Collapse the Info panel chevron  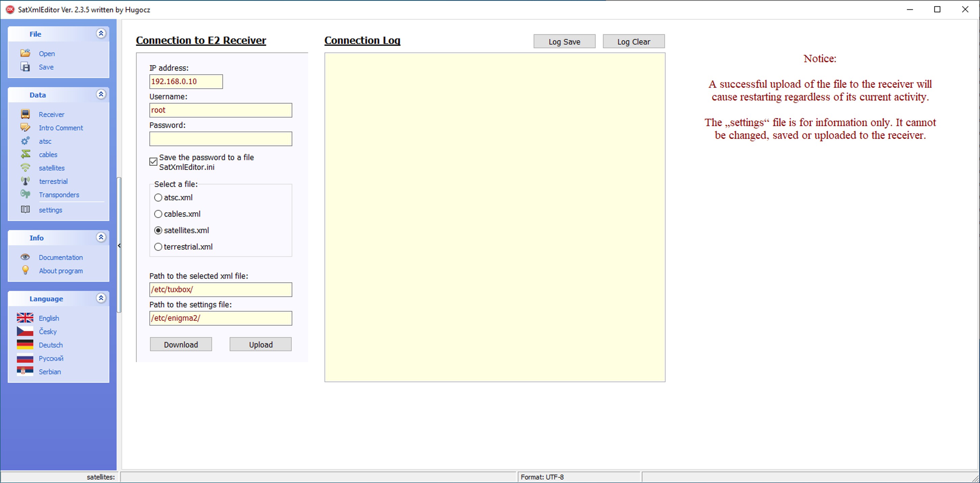[x=101, y=237]
